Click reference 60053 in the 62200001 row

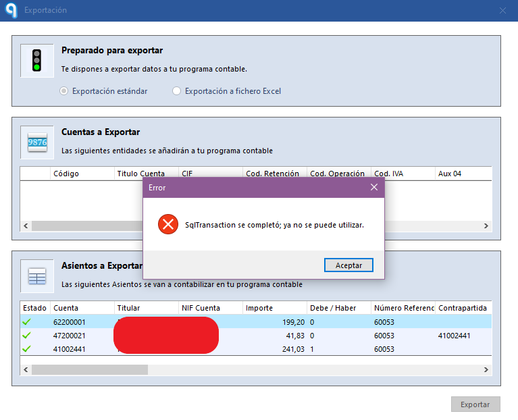click(384, 322)
